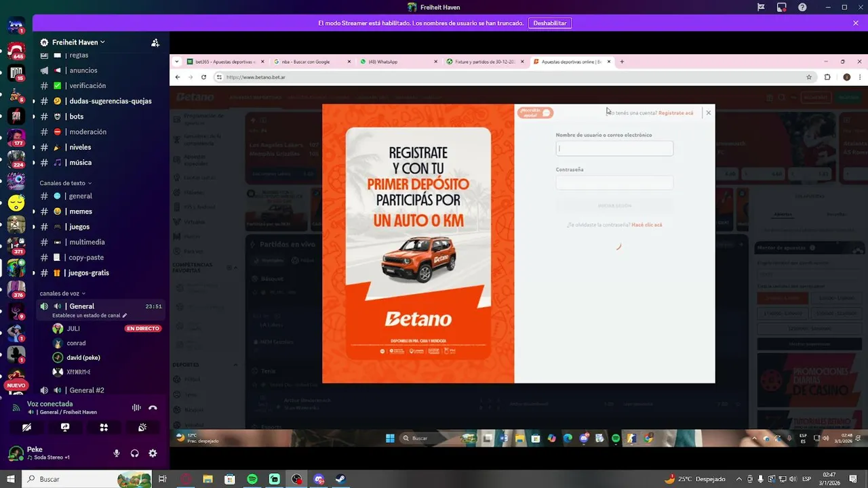The height and width of the screenshot is (488, 868).
Task: Open Discord activities button
Action: pos(104,428)
